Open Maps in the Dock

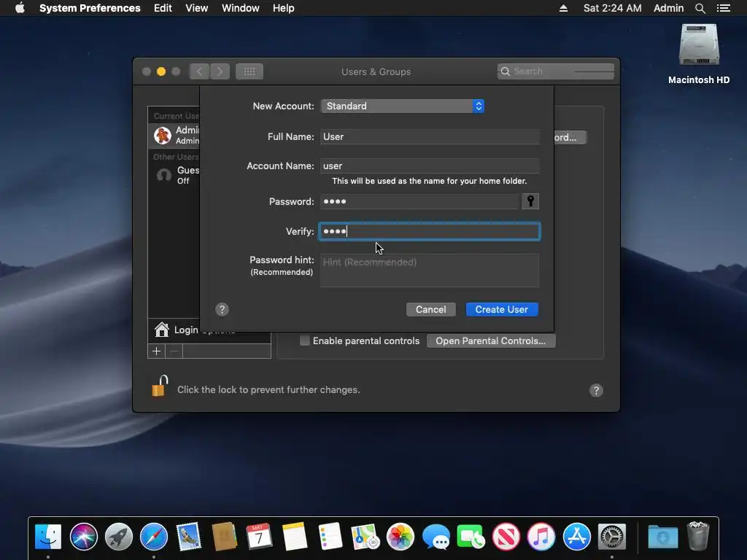pyautogui.click(x=365, y=537)
